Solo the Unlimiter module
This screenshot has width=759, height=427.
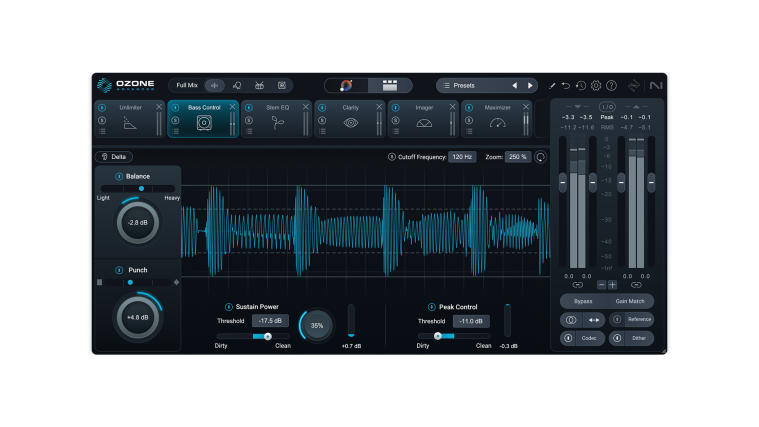point(102,120)
